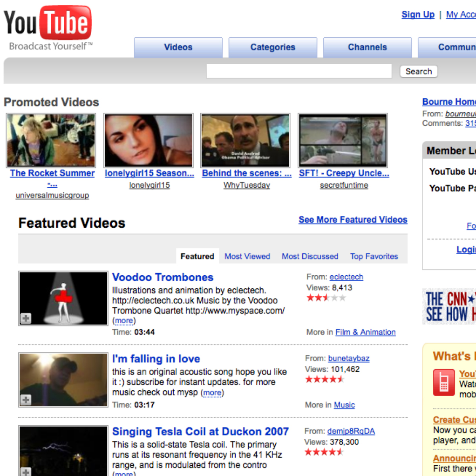
Task: Click the plus icon on Voodoo Trombones thumbnail
Action: (26, 319)
